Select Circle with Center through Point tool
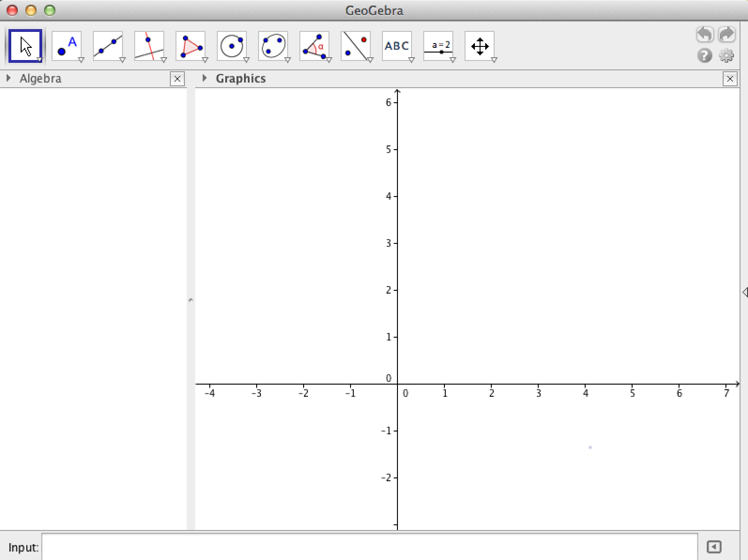Viewport: 748px width, 560px height. pos(231,45)
